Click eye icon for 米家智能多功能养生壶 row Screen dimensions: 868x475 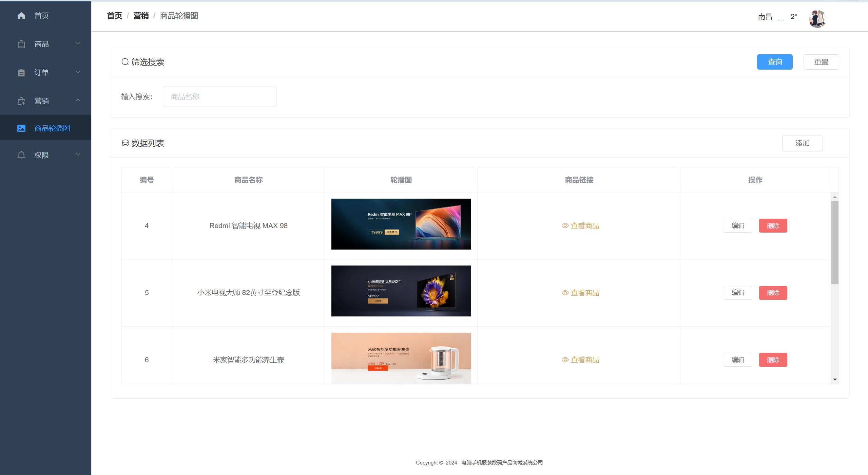tap(565, 360)
